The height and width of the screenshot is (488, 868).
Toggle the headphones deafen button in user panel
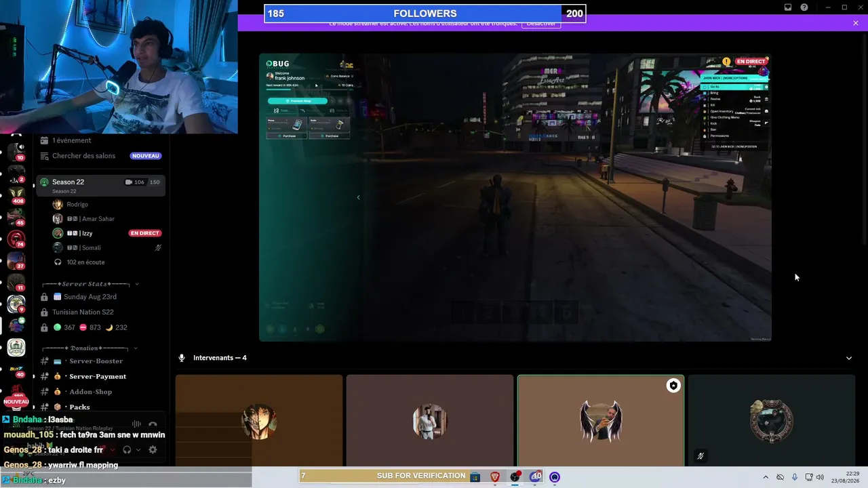point(127,449)
